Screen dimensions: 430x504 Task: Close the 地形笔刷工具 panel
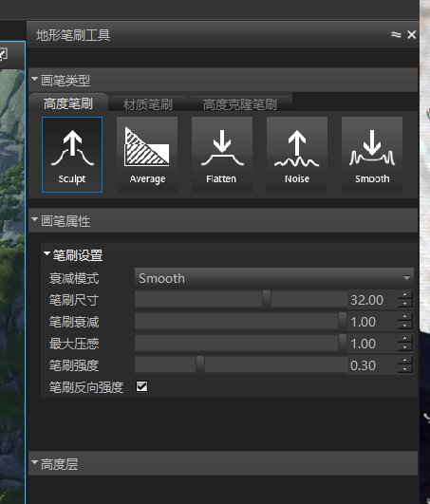coord(411,34)
